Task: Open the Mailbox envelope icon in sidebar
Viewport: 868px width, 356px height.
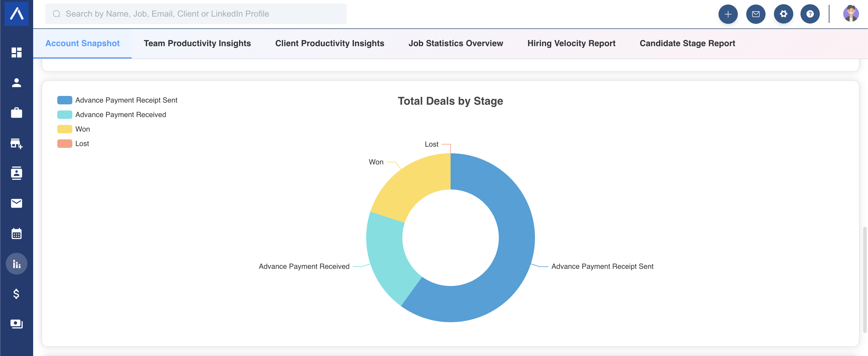Action: click(16, 203)
